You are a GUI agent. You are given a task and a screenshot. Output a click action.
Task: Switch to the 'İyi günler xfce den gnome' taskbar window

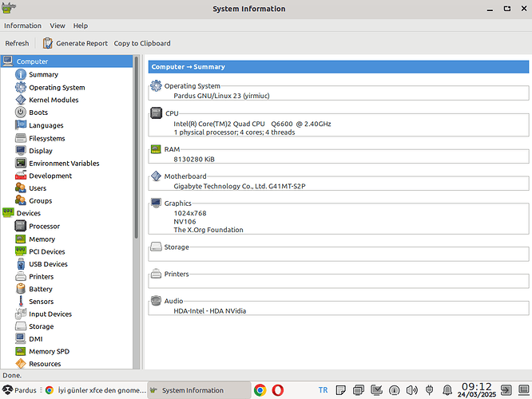(97, 390)
